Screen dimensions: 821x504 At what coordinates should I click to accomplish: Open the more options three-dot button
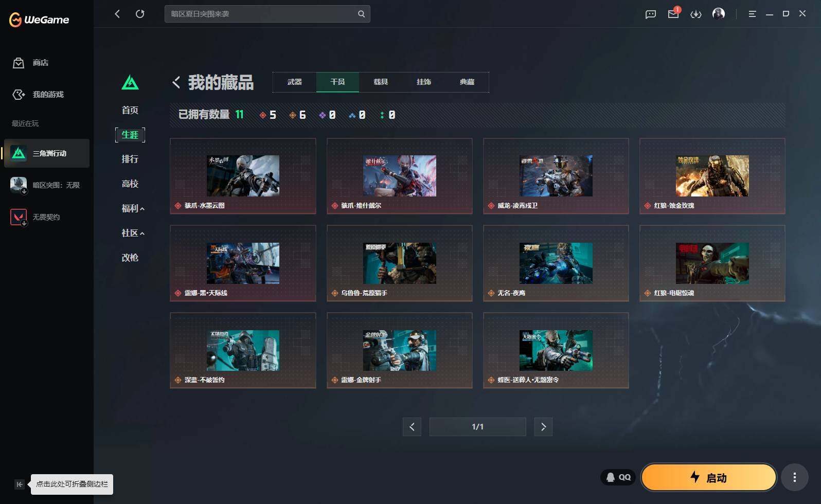[x=795, y=477]
